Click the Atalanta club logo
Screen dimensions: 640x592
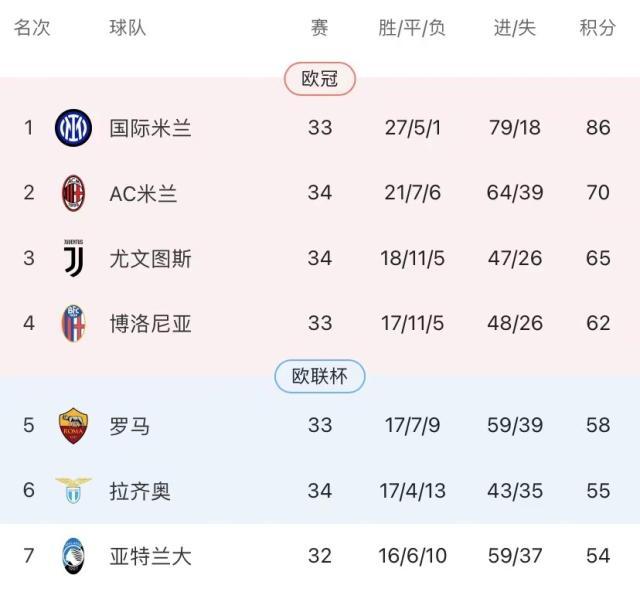pos(73,556)
